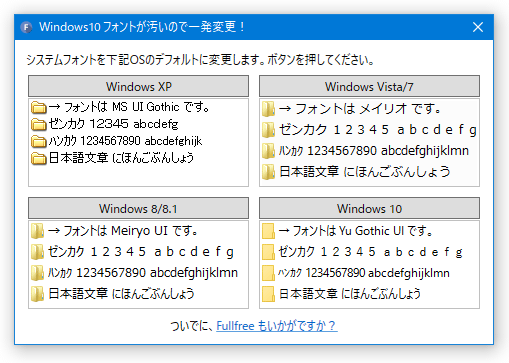Click 'ゼンカク １２３４５' text in 8/8.1 preview
The height and width of the screenshot is (363, 509).
point(97,252)
